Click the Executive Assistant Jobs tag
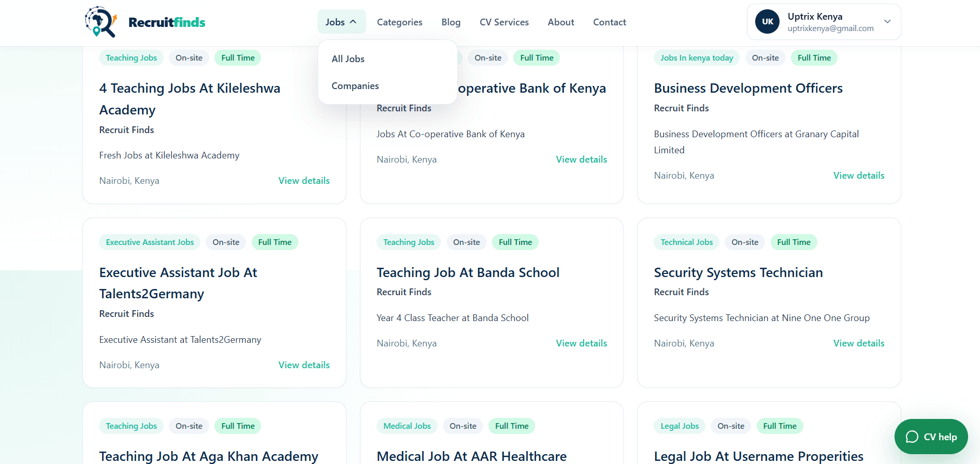The image size is (980, 464). tap(150, 242)
